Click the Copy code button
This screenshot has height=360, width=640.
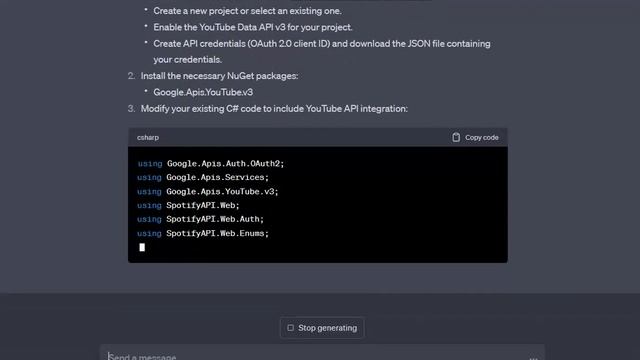click(475, 138)
